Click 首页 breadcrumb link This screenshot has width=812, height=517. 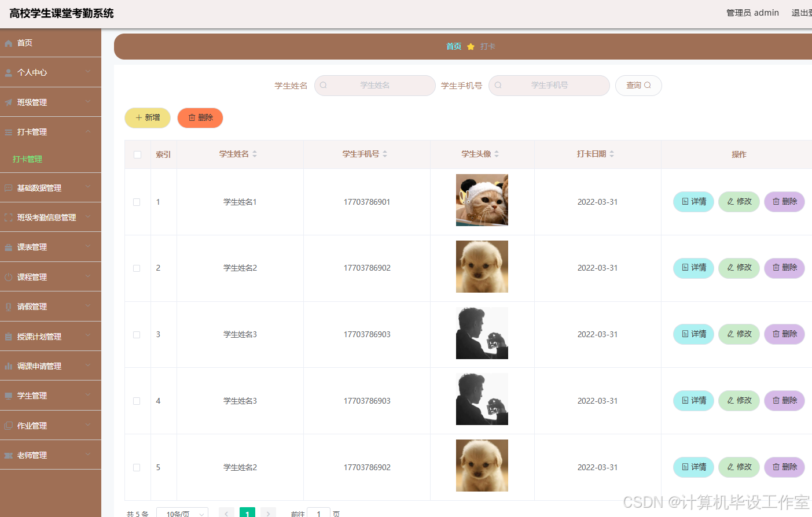454,46
